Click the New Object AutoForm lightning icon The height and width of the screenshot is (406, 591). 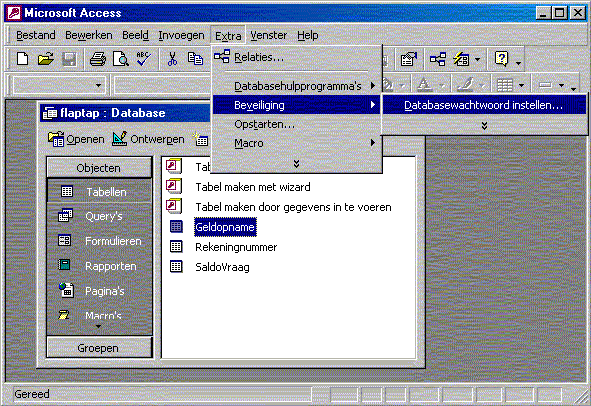[x=461, y=59]
